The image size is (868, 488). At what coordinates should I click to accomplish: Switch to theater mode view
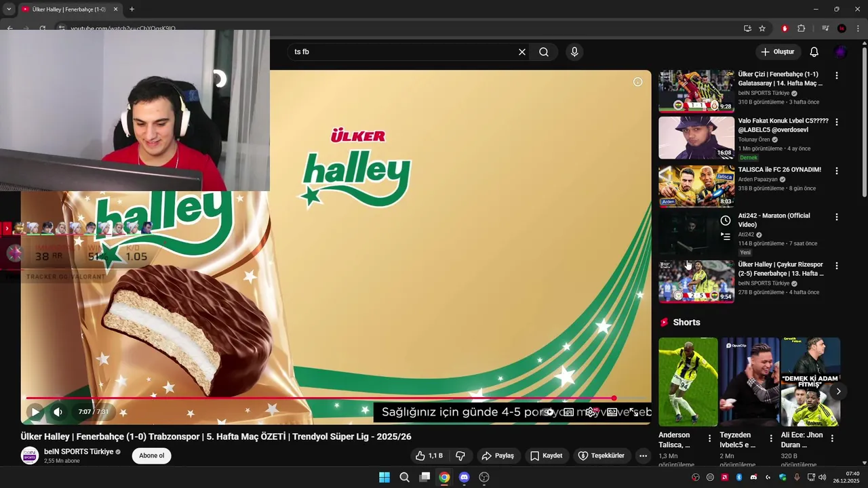coord(612,412)
